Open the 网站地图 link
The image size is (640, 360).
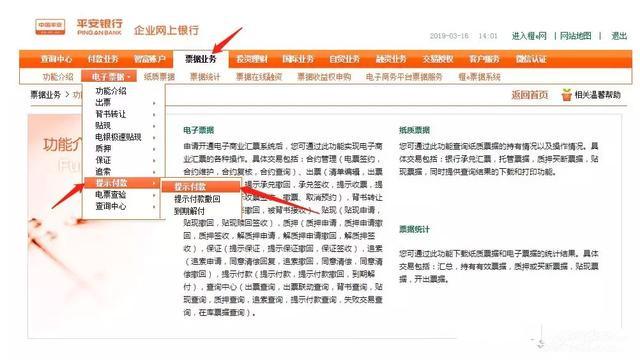[576, 36]
